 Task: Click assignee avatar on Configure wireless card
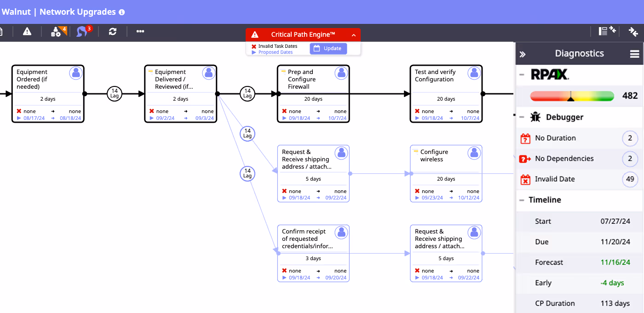[x=474, y=153]
